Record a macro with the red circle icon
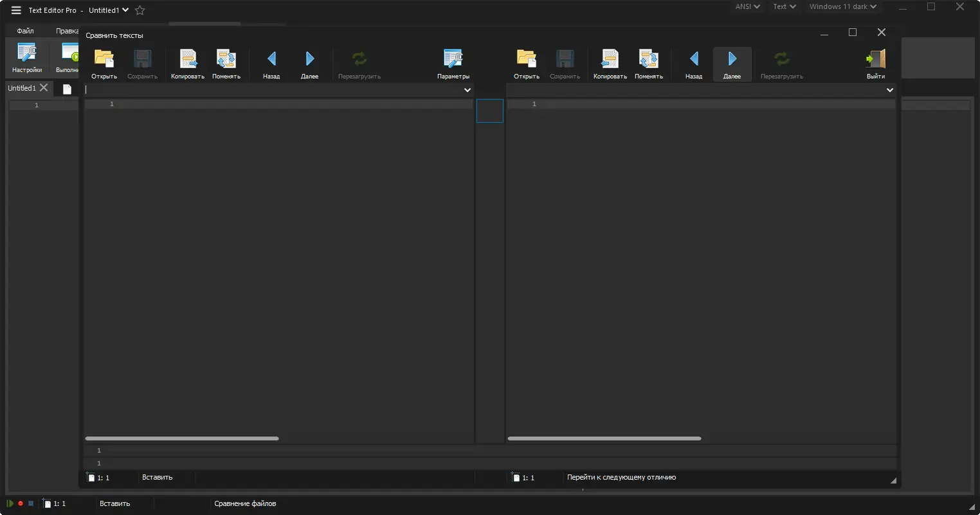 pyautogui.click(x=19, y=503)
